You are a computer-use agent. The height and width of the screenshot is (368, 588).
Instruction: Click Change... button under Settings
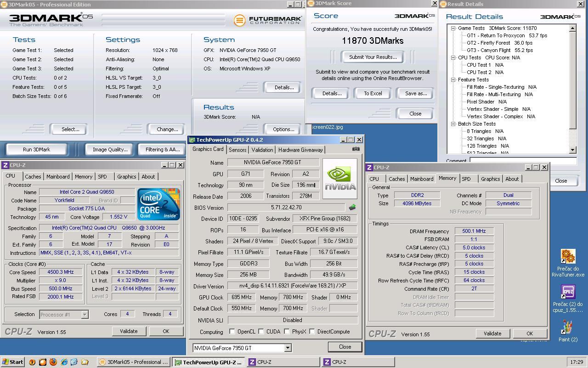point(167,129)
